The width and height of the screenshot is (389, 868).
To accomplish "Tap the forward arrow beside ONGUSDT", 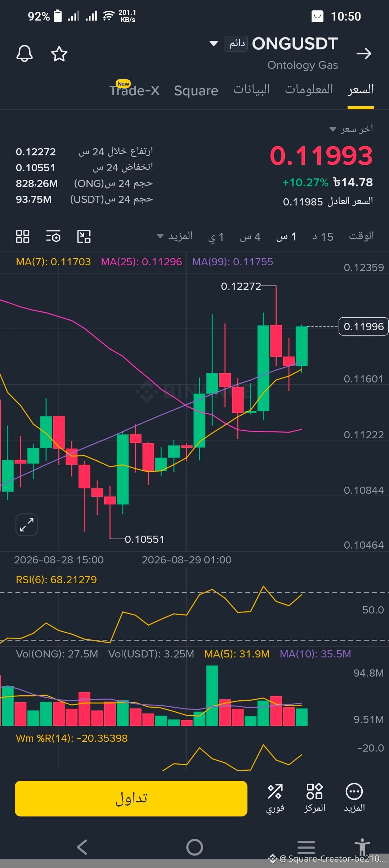I will point(364,54).
